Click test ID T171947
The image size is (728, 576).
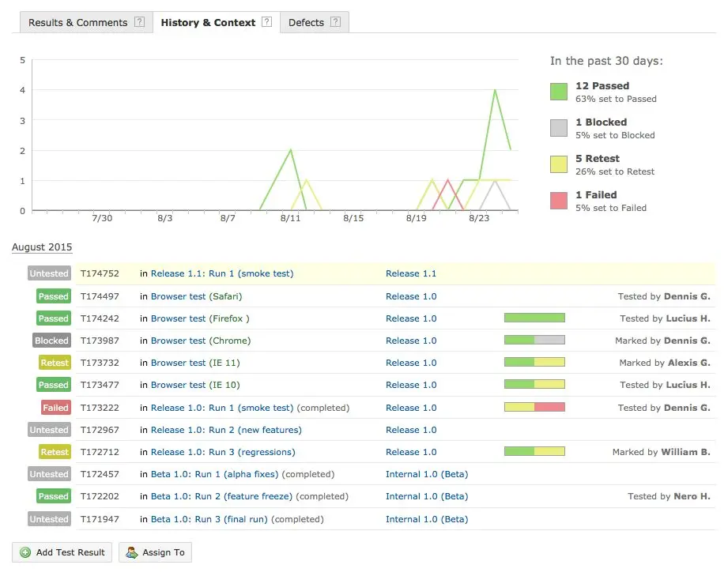click(x=100, y=519)
